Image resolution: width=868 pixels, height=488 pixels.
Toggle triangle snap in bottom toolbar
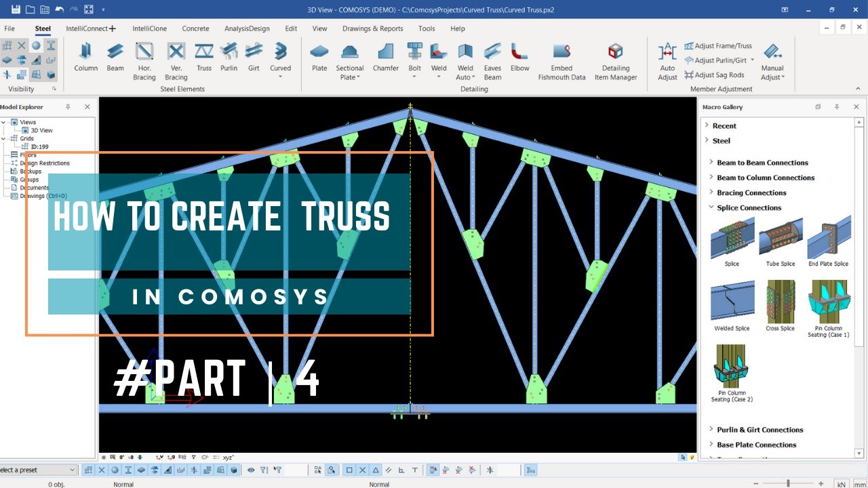click(x=376, y=470)
